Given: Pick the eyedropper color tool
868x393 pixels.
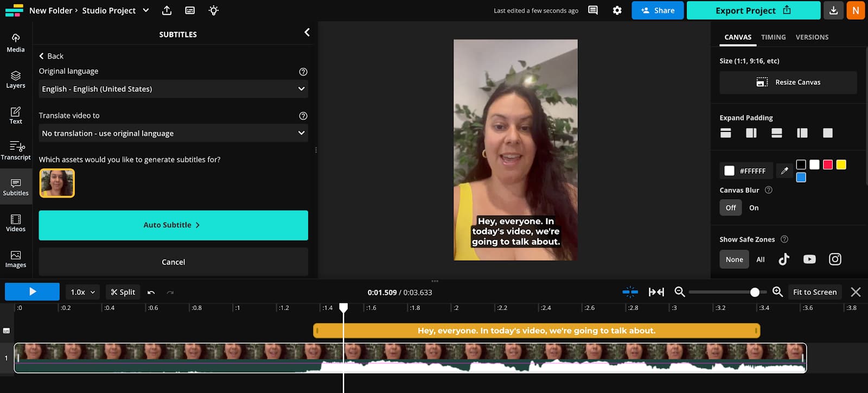Looking at the screenshot, I should point(784,171).
